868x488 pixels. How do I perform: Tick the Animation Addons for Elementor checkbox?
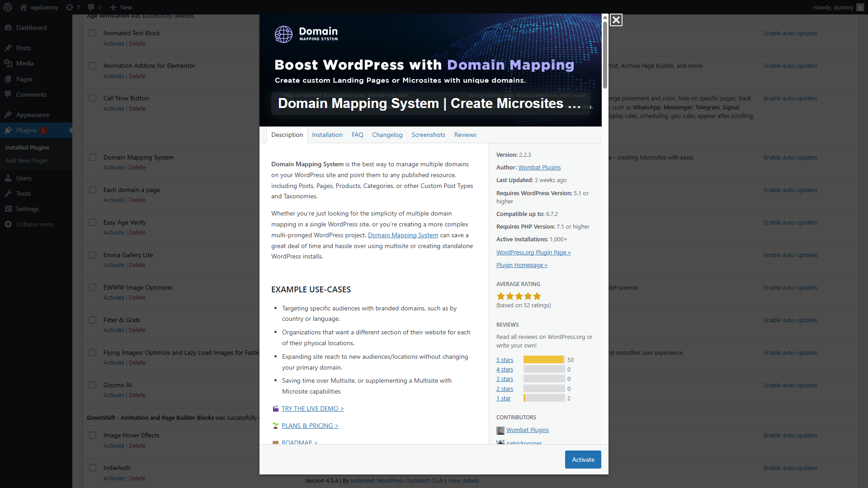[93, 66]
